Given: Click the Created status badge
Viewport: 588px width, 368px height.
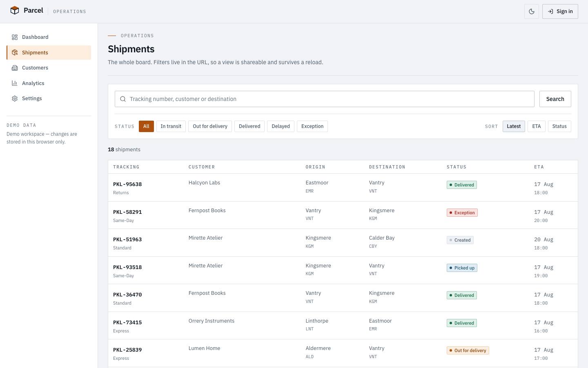Looking at the screenshot, I should [x=460, y=240].
